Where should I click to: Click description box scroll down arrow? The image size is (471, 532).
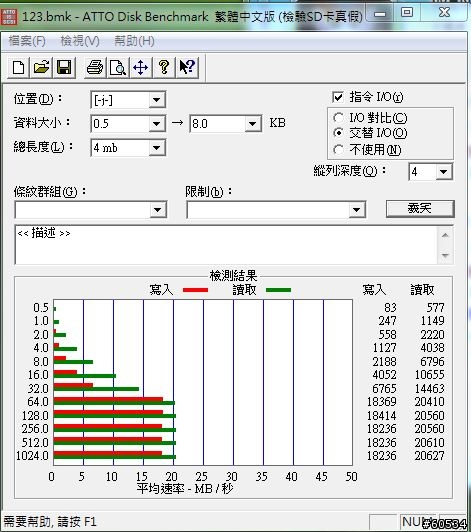445,255
